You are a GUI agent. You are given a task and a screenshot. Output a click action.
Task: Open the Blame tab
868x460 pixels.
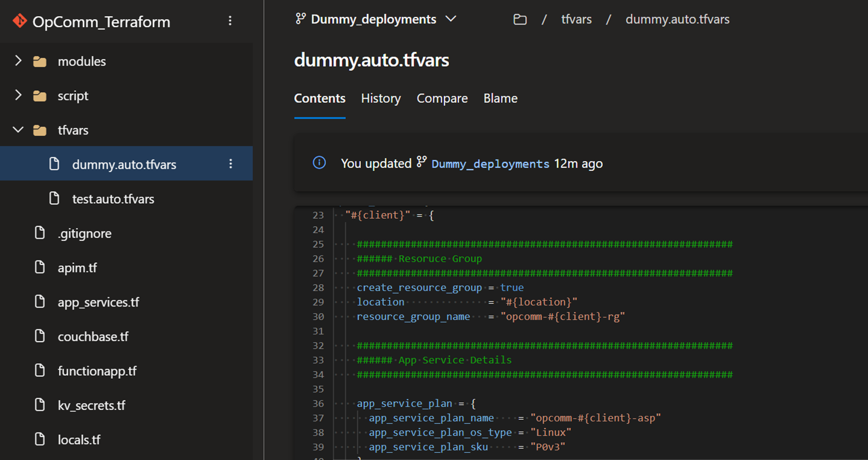tap(500, 99)
